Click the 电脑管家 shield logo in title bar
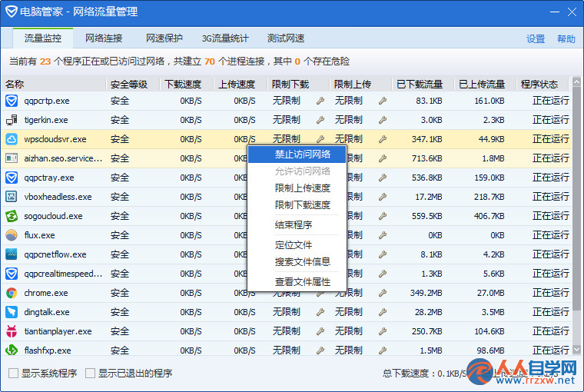 12,12
